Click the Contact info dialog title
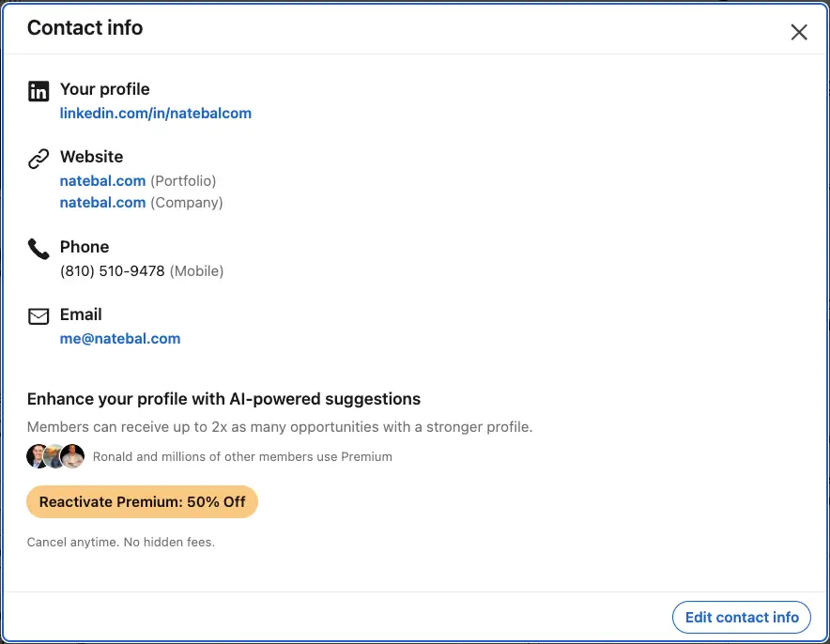 (85, 27)
